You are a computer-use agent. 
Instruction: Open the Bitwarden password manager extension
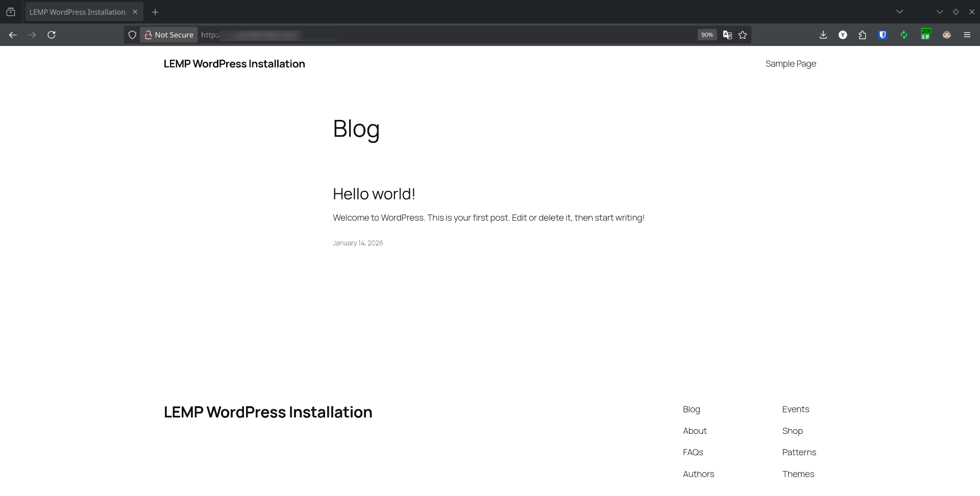883,35
